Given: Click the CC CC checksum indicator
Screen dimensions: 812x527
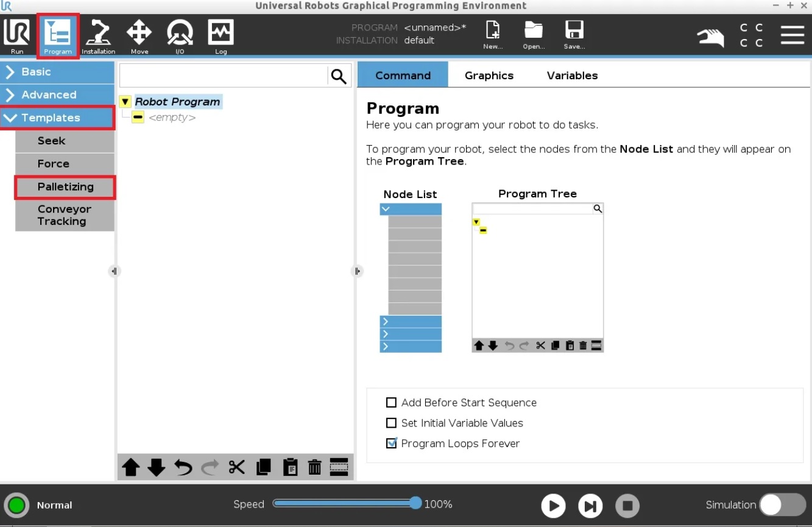Looking at the screenshot, I should (x=751, y=35).
